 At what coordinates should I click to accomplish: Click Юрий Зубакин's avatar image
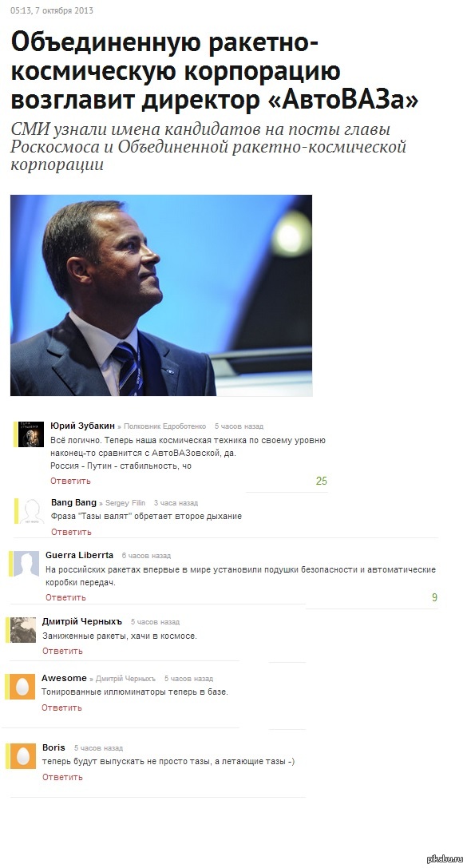pyautogui.click(x=31, y=434)
